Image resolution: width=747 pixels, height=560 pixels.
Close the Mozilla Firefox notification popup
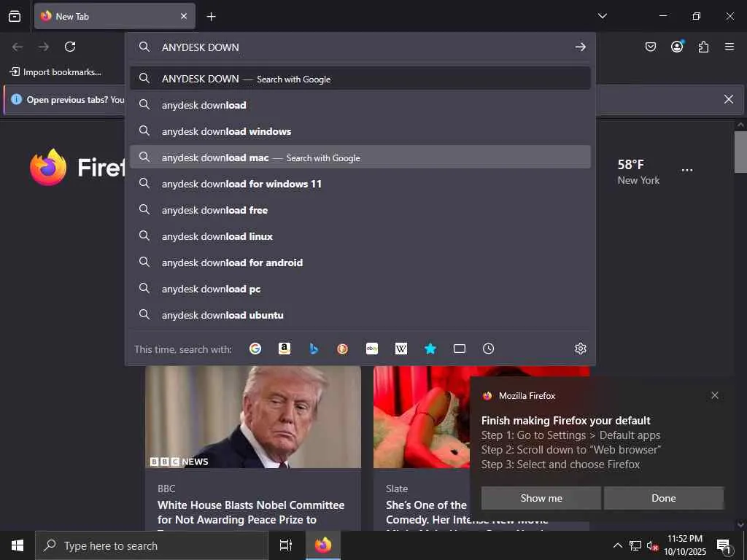click(x=715, y=395)
